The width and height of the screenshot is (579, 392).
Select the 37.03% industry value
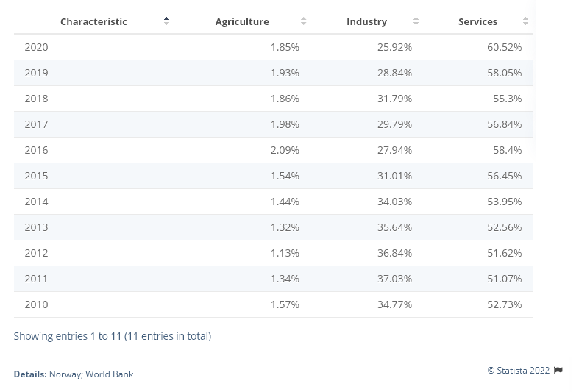click(x=394, y=279)
